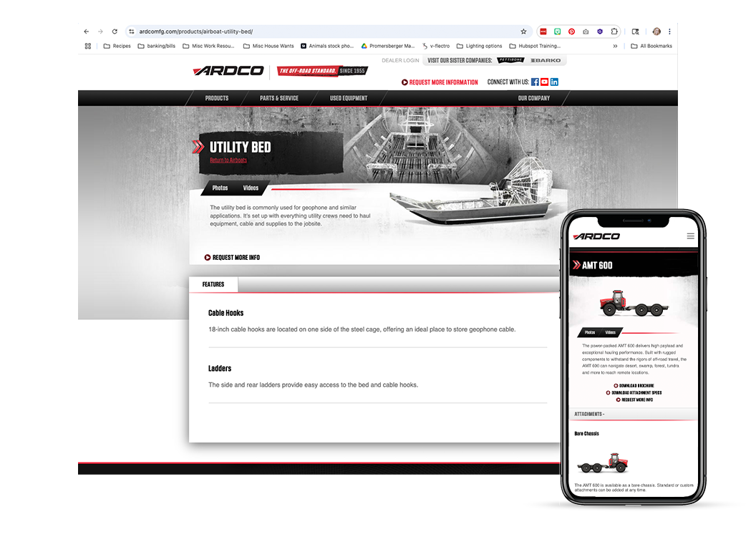The image size is (756, 537).
Task: Click the Cable Hooks heading
Action: (x=226, y=313)
